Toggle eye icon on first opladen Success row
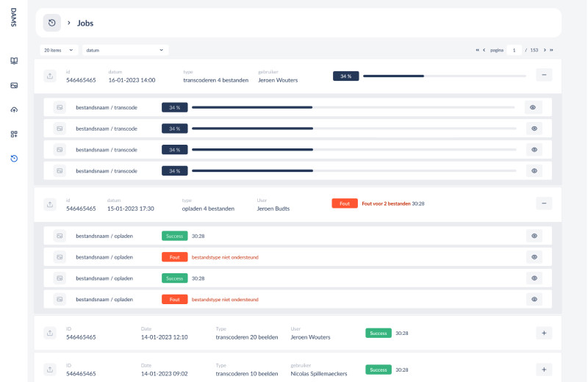588x382 pixels. [534, 236]
